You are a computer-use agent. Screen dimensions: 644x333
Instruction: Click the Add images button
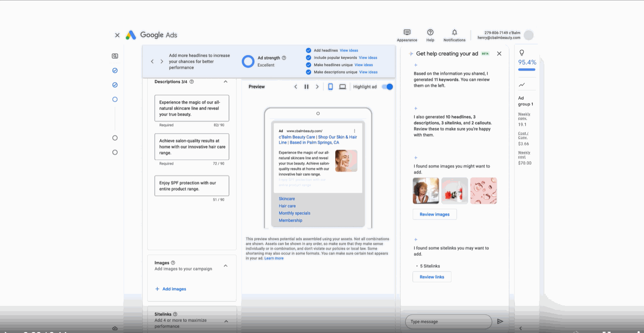(171, 289)
